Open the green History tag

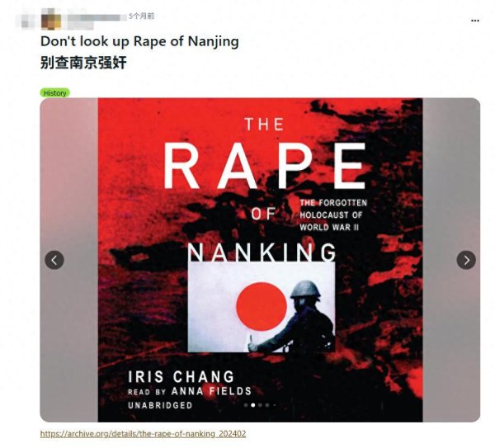click(x=55, y=93)
